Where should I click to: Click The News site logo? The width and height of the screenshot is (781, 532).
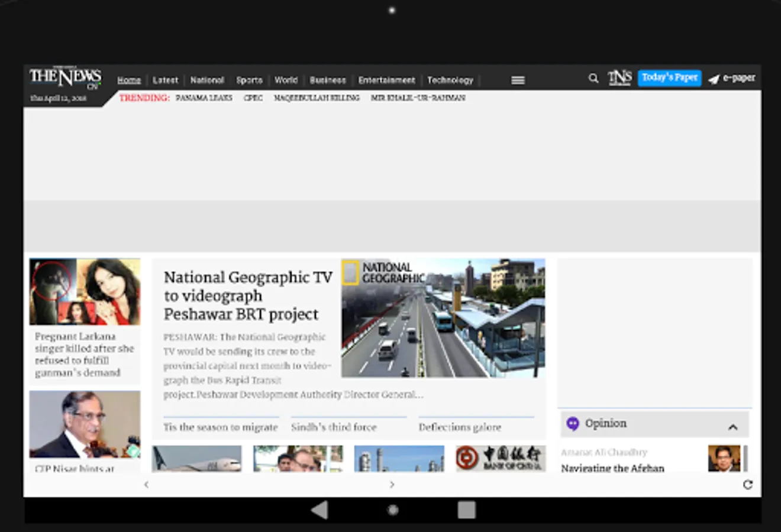pyautogui.click(x=65, y=77)
